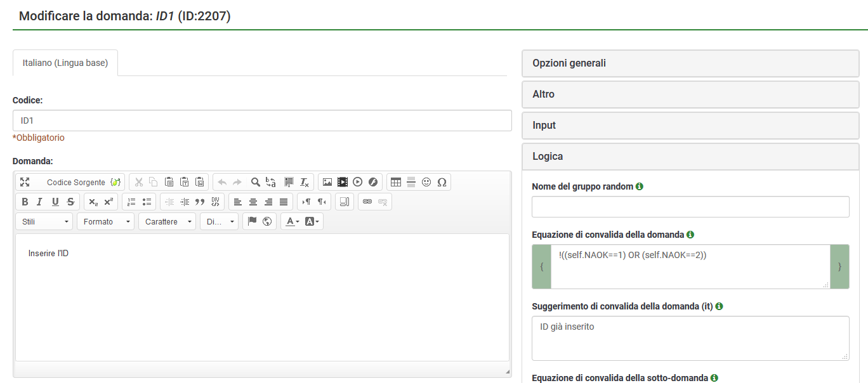
Task: Maximize the editor with the fullscreen icon
Action: 25,182
